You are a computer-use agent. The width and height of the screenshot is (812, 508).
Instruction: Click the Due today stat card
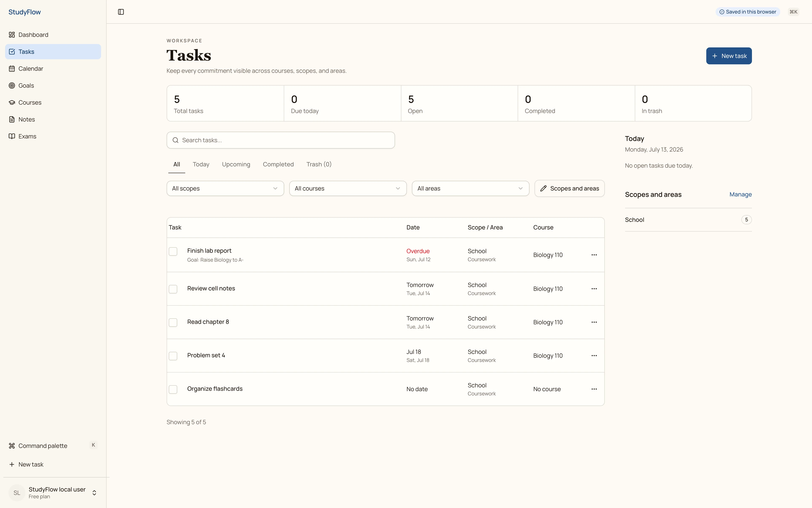click(343, 103)
